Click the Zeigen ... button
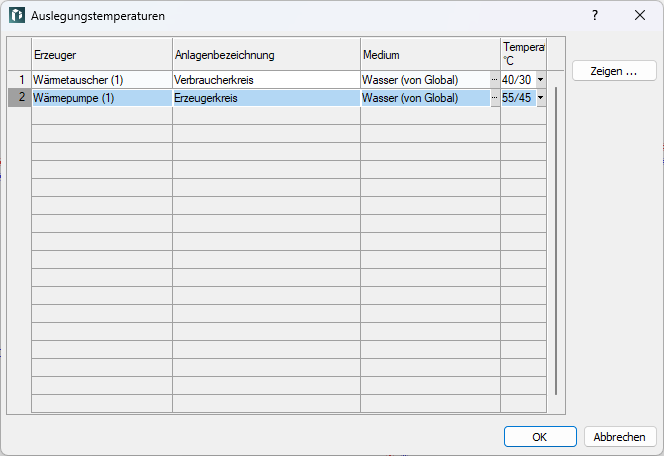The height and width of the screenshot is (456, 664). click(614, 71)
